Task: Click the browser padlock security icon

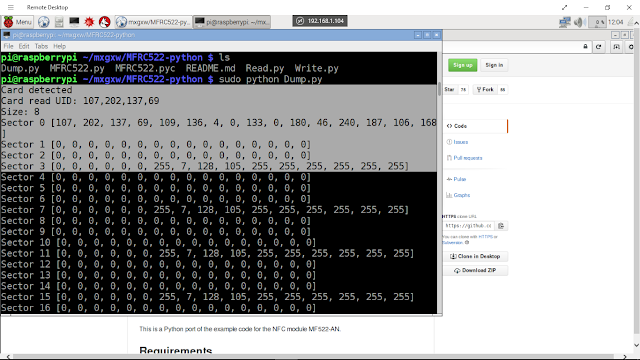Action: (585, 47)
